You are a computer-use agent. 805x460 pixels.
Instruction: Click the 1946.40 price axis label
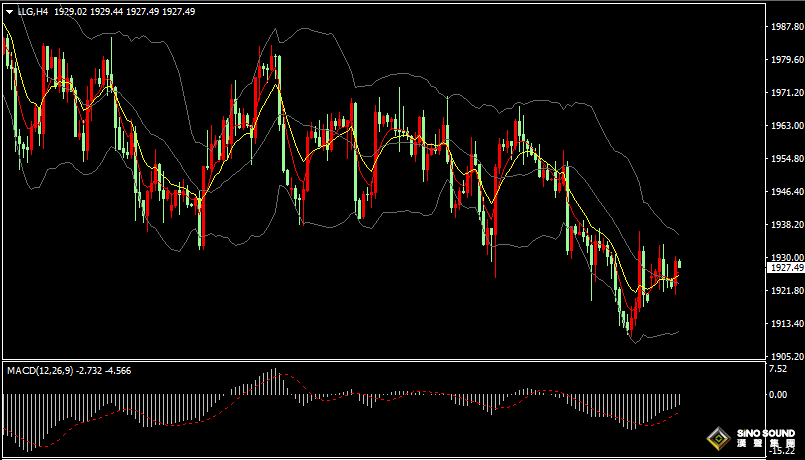pyautogui.click(x=785, y=192)
